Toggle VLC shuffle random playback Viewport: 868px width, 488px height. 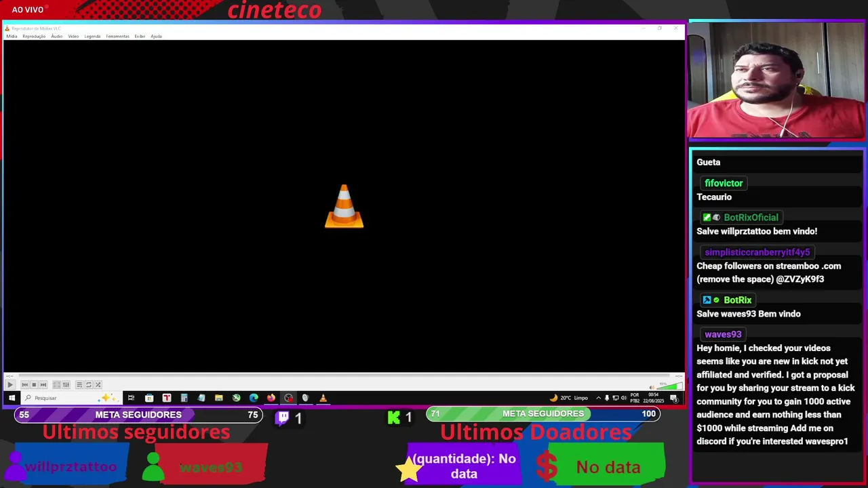(x=98, y=385)
